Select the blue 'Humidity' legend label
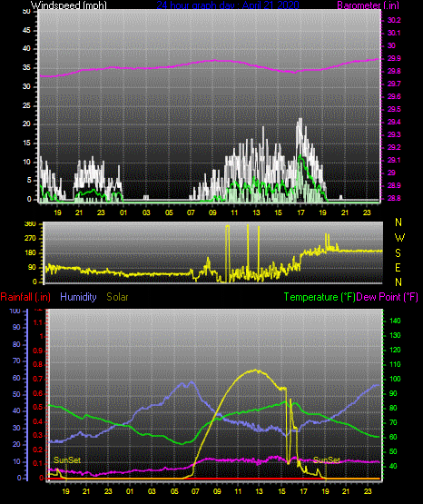Screen dimensions: 423x504 click(x=78, y=297)
